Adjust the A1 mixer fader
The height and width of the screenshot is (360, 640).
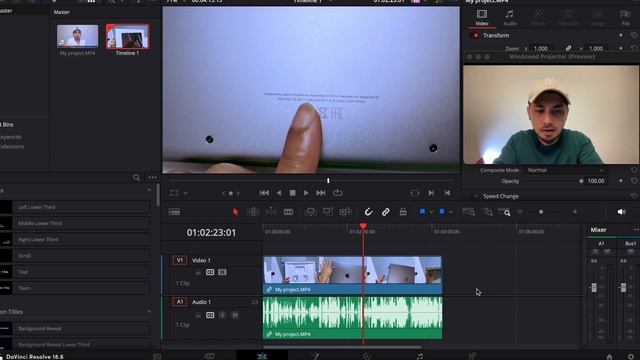pyautogui.click(x=594, y=287)
